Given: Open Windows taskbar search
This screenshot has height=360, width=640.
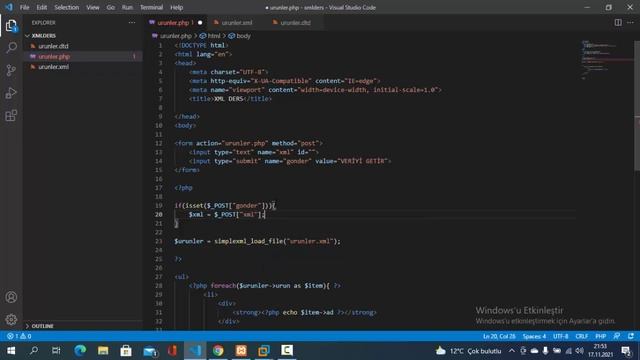Looking at the screenshot, I should (34, 351).
